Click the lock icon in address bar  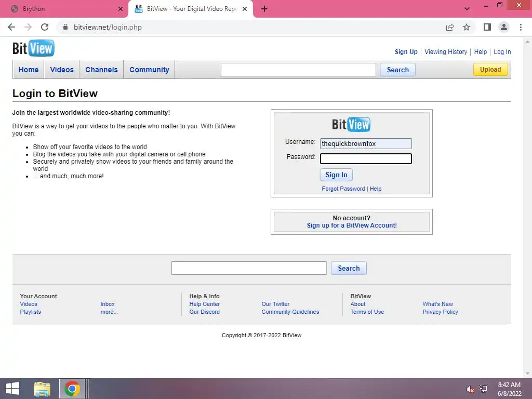point(65,27)
